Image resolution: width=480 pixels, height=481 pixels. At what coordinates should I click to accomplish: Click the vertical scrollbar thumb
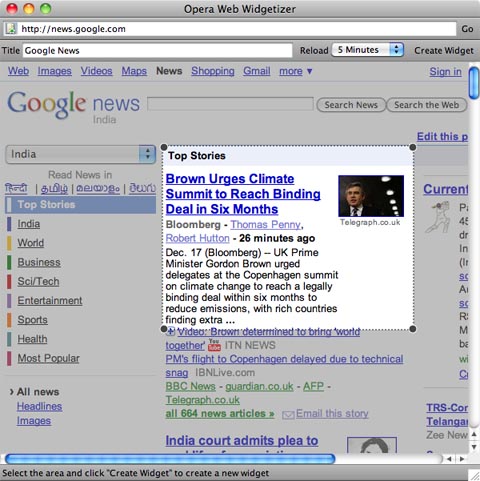(474, 83)
